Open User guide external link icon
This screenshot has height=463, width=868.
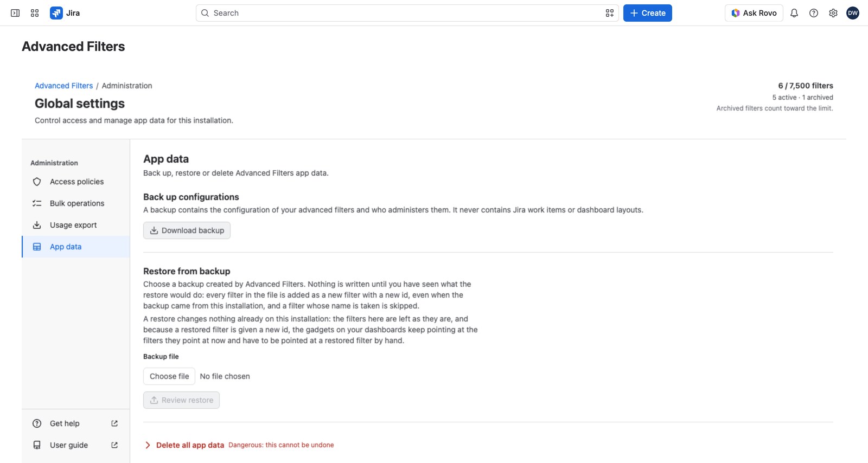click(x=114, y=445)
